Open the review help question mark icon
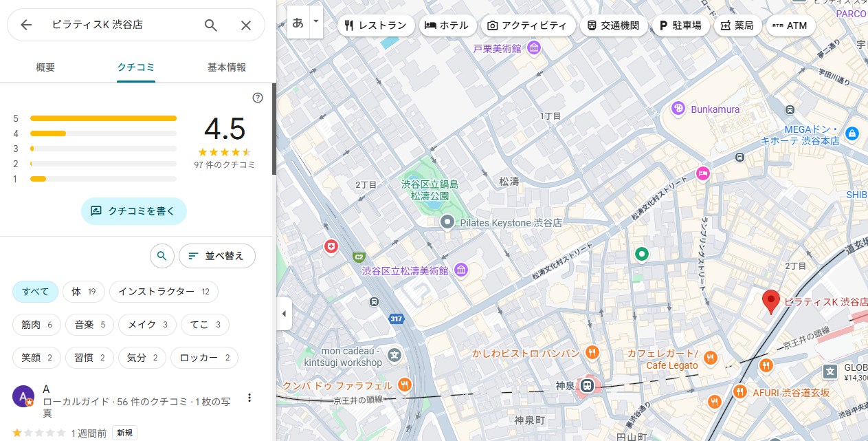The height and width of the screenshot is (441, 868). point(258,98)
